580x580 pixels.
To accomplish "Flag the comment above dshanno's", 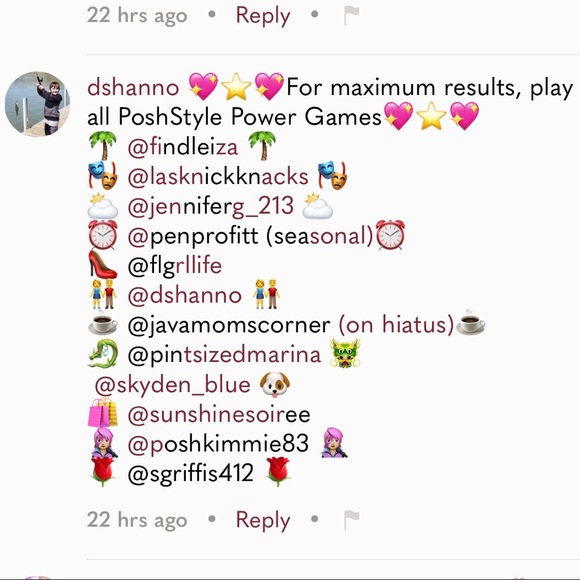I will point(351,15).
